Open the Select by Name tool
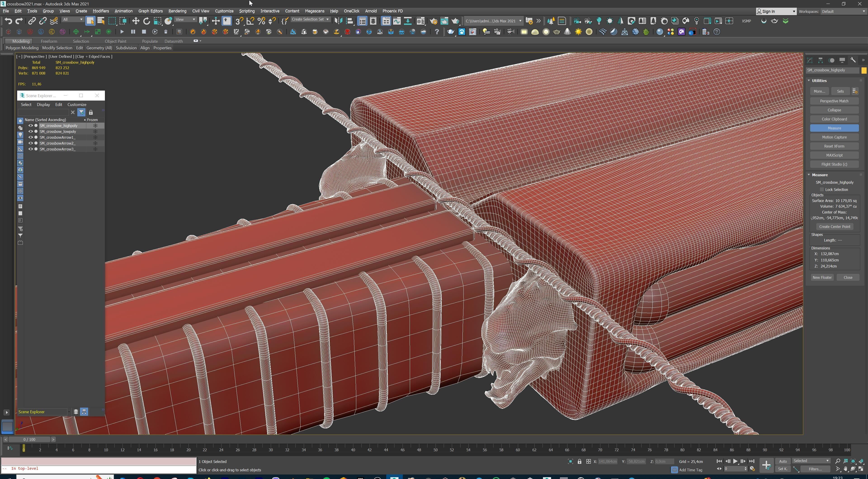Image resolution: width=868 pixels, height=479 pixels. [101, 21]
